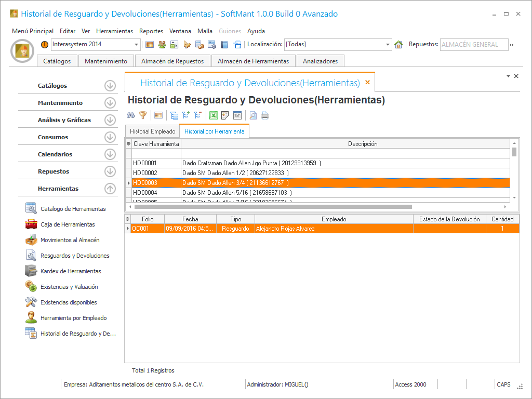The image size is (532, 399).
Task: Click the funnel filter icon
Action: [143, 115]
